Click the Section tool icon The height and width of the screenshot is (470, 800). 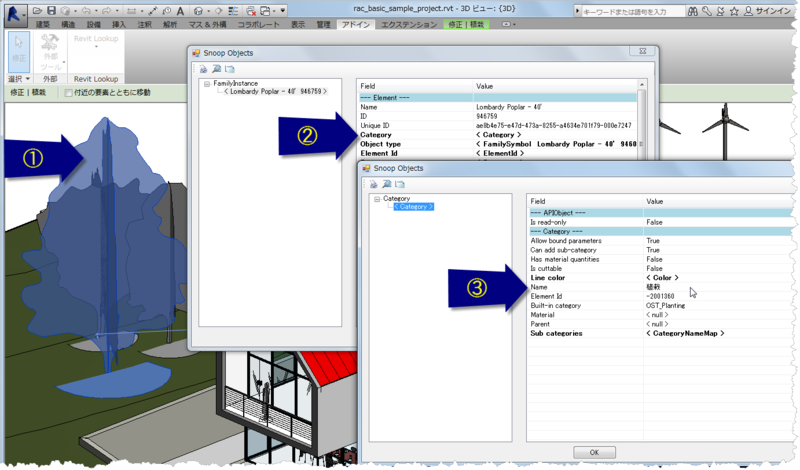coord(219,10)
